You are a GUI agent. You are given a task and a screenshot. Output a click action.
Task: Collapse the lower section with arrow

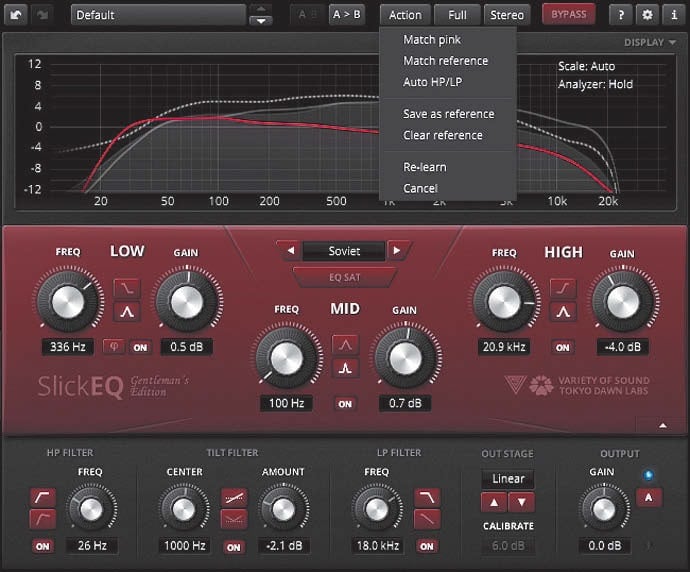[663, 425]
